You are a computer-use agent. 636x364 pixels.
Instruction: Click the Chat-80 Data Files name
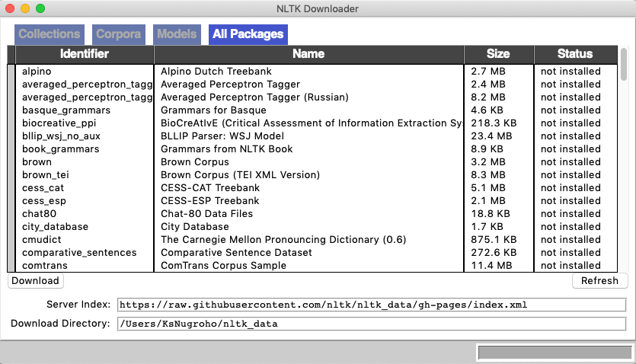point(207,214)
